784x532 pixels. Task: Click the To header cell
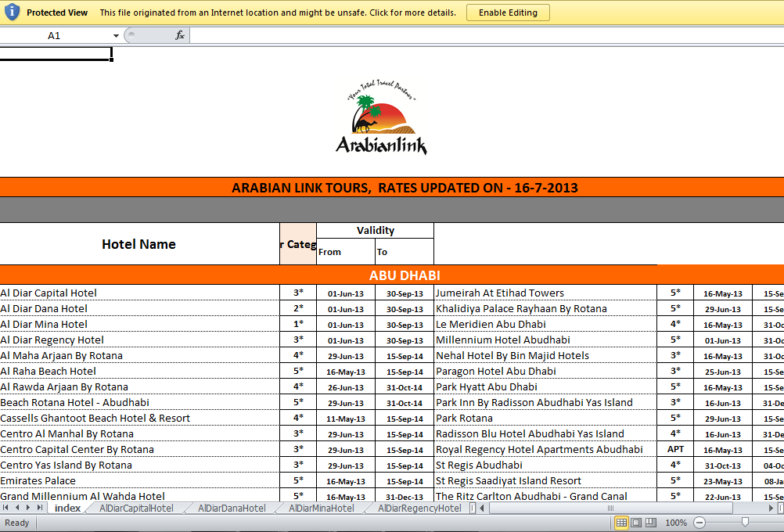click(x=404, y=251)
